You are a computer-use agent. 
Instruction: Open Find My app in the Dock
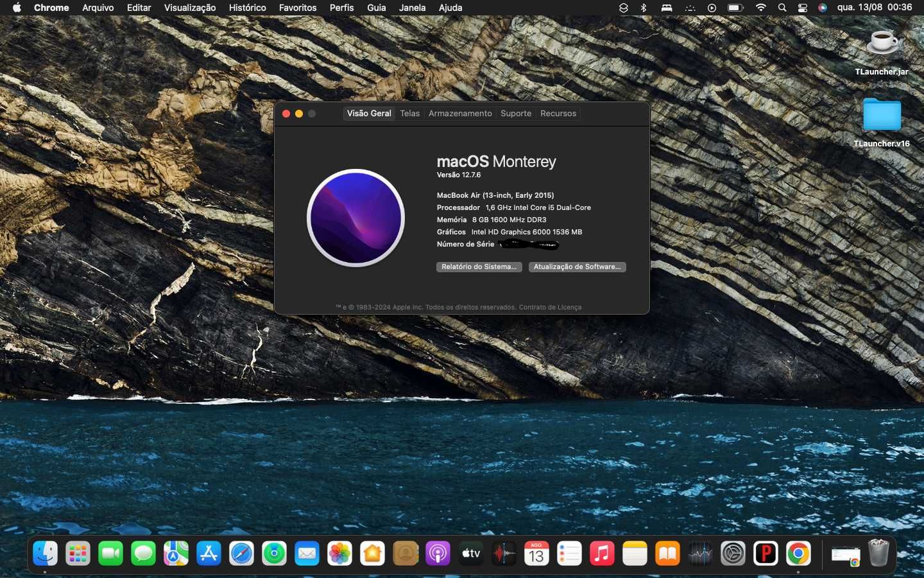[275, 554]
